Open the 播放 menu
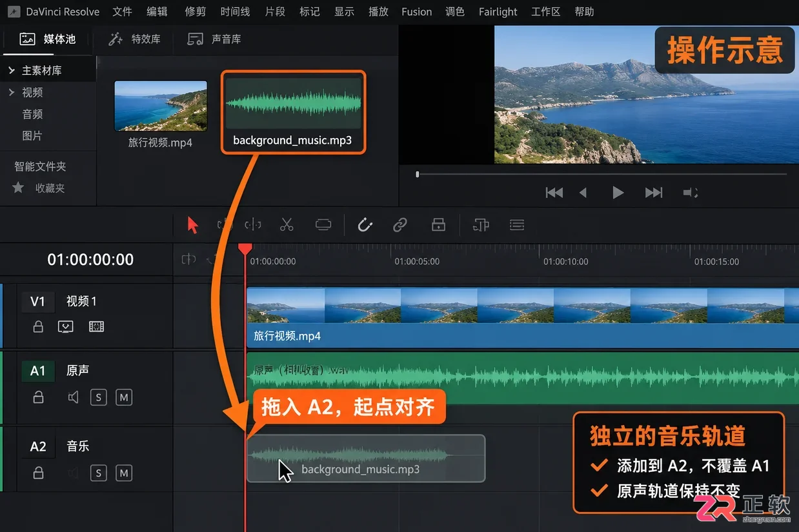799x532 pixels. [378, 12]
